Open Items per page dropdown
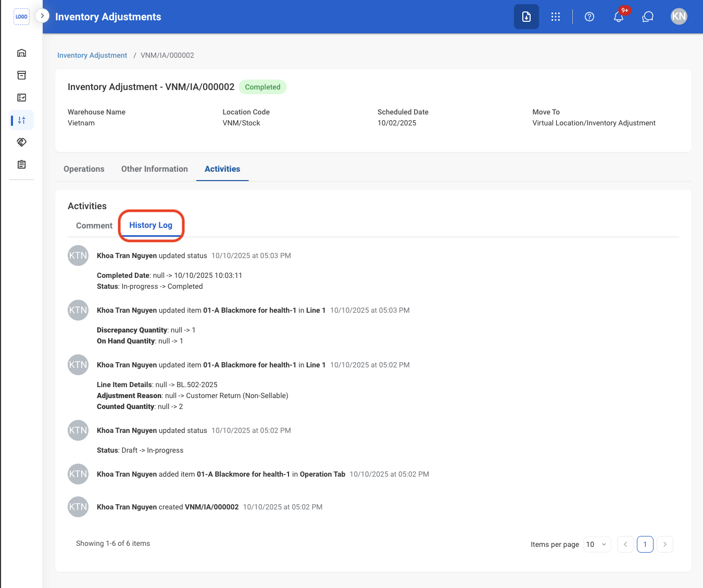Viewport: 703px width, 588px height. pos(597,544)
